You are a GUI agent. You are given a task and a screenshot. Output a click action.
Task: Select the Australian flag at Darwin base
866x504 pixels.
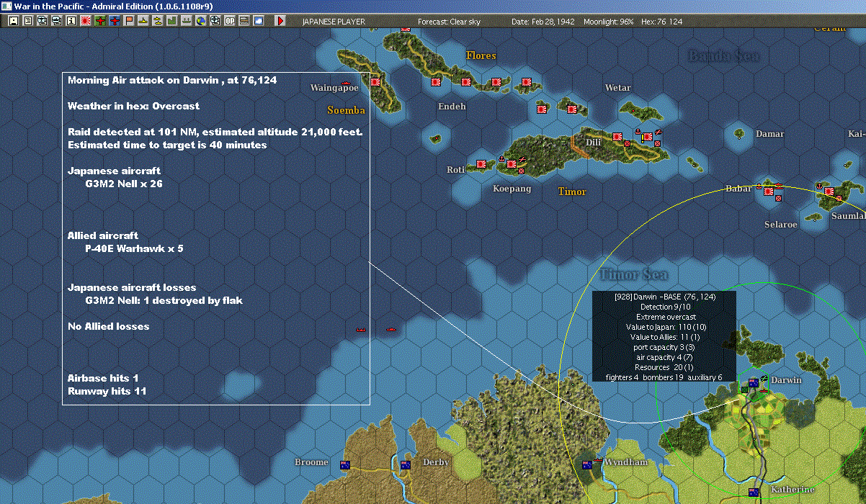coord(754,383)
